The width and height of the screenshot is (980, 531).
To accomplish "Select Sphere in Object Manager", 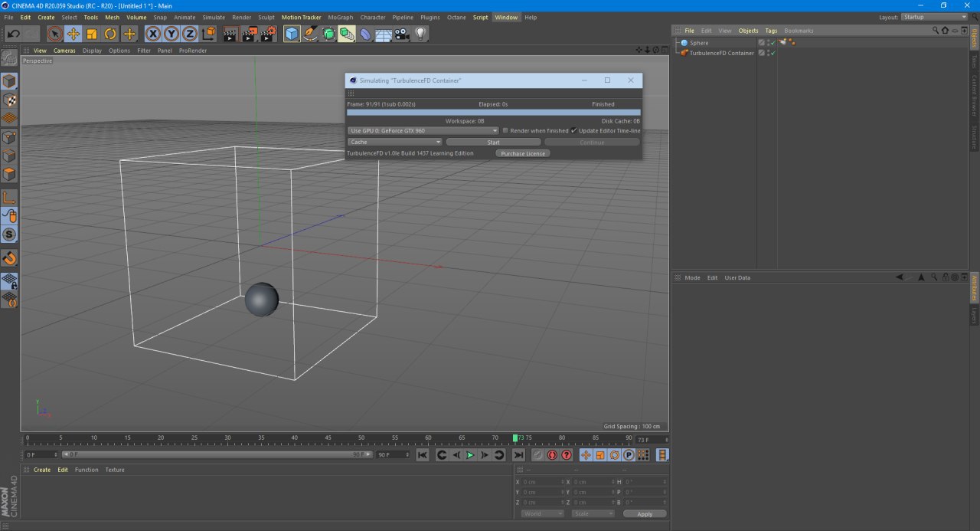I will coord(698,43).
